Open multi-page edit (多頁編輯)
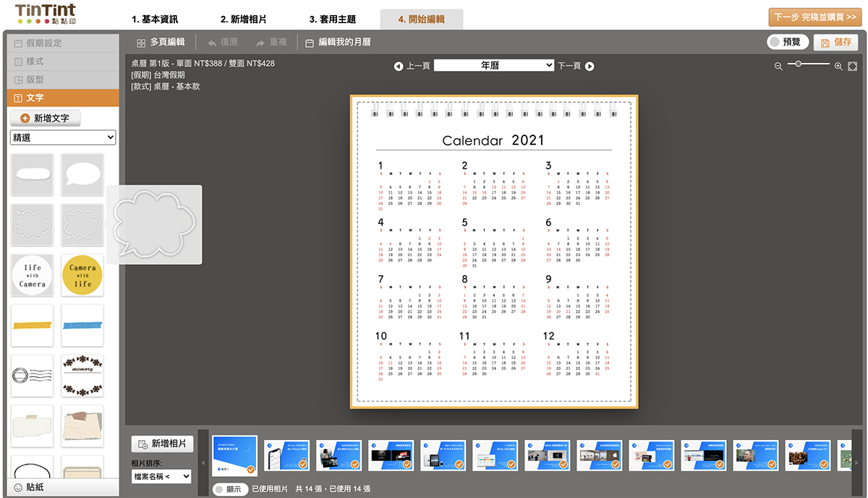The width and height of the screenshot is (868, 498). [161, 43]
